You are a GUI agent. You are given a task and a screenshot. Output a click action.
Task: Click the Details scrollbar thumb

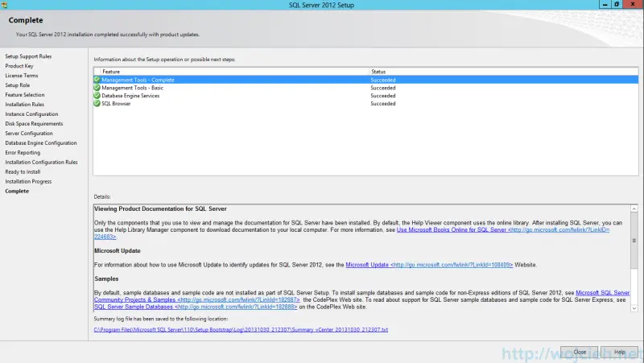[634, 241]
